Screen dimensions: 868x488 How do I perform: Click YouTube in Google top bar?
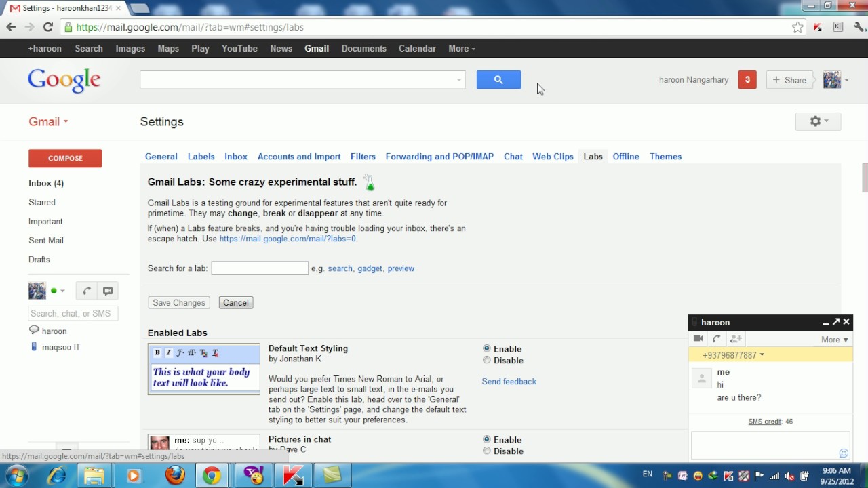click(x=239, y=49)
